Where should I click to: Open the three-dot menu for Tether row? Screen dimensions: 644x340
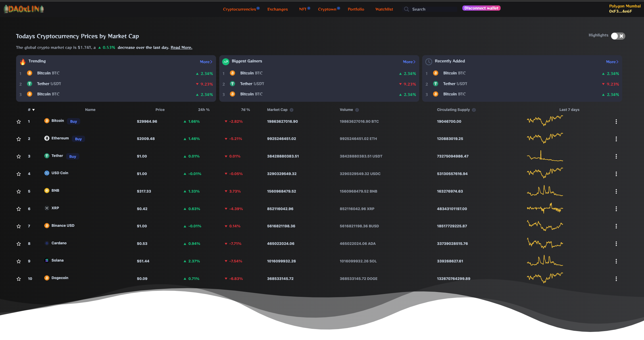click(x=616, y=156)
